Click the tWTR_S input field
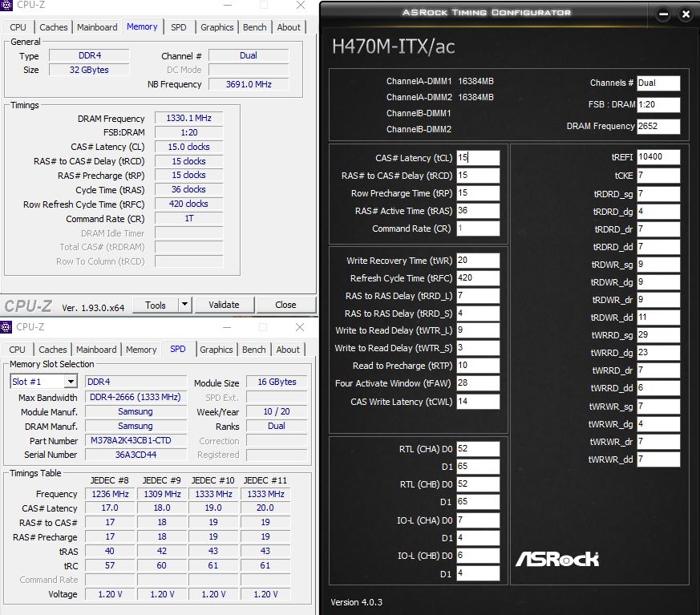Image resolution: width=700 pixels, height=615 pixels. pyautogui.click(x=478, y=348)
